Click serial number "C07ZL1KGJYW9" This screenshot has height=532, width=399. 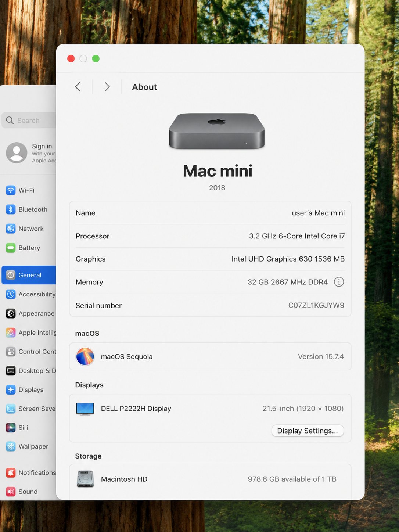(x=316, y=305)
